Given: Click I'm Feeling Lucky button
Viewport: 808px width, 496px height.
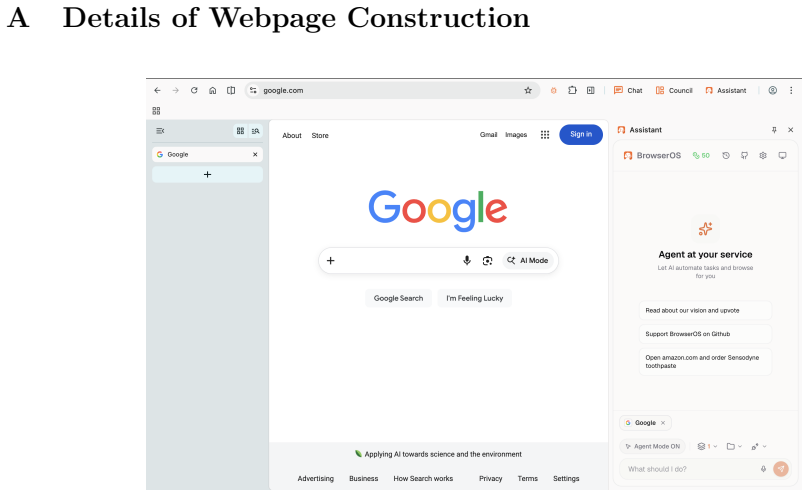Looking at the screenshot, I should [475, 298].
